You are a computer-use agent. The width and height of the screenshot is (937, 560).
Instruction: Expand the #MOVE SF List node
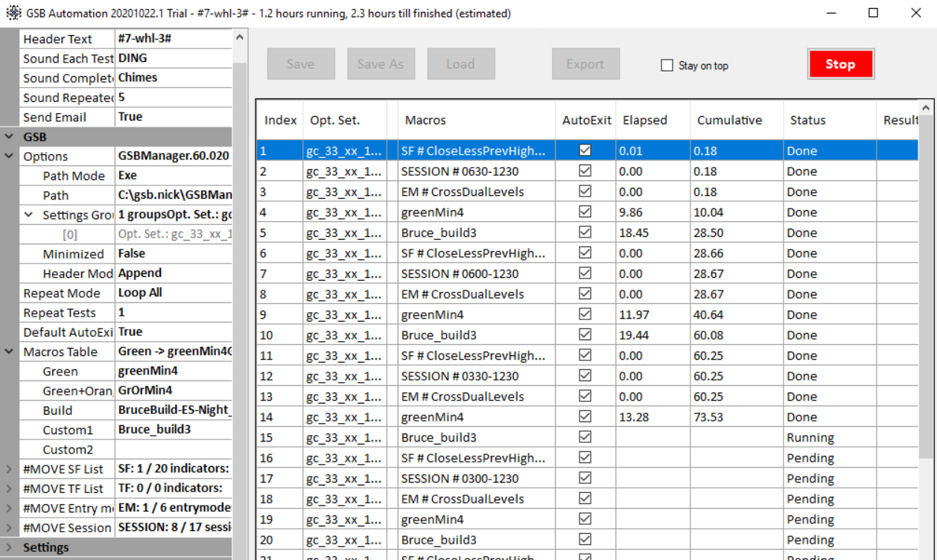9,468
